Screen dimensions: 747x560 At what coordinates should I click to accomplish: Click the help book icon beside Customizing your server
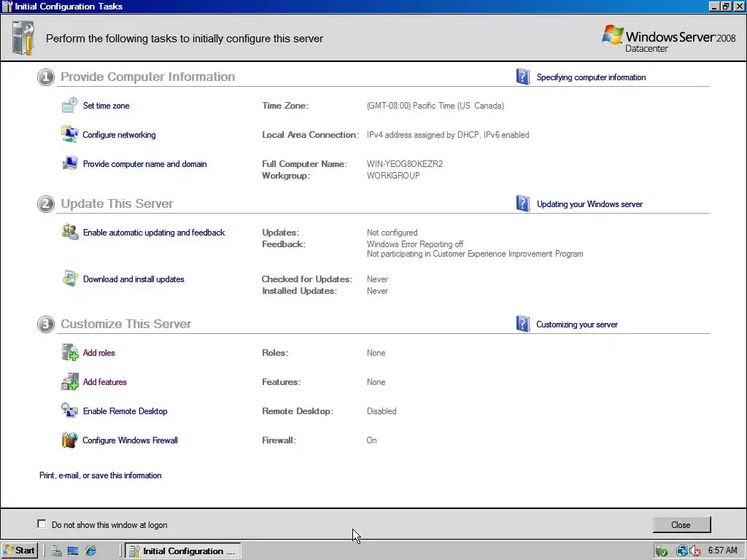[522, 324]
